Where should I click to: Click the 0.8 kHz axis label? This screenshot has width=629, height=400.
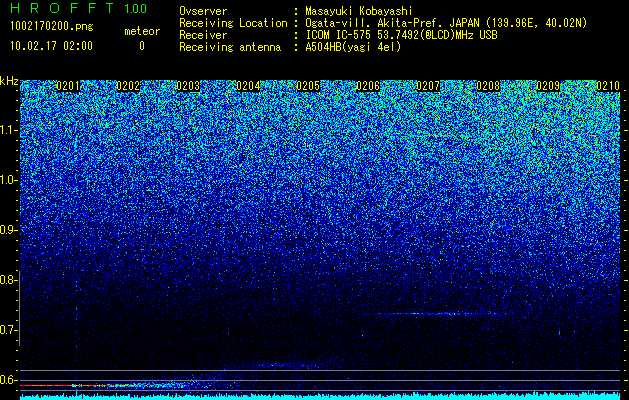(7, 280)
